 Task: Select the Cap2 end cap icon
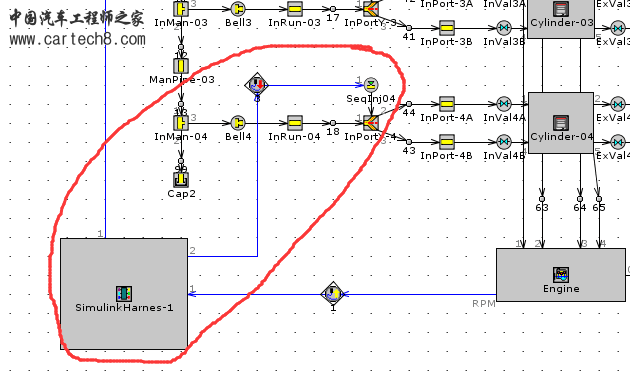181,180
